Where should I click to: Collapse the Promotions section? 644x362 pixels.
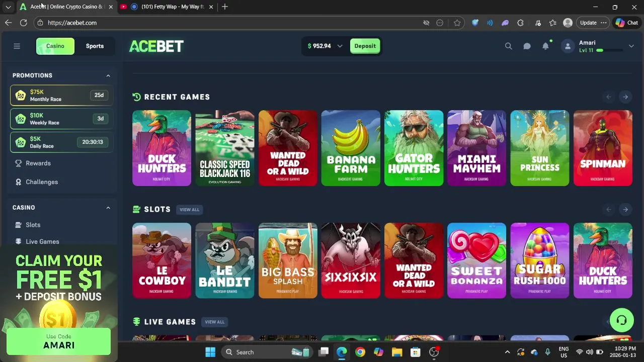[x=108, y=75]
